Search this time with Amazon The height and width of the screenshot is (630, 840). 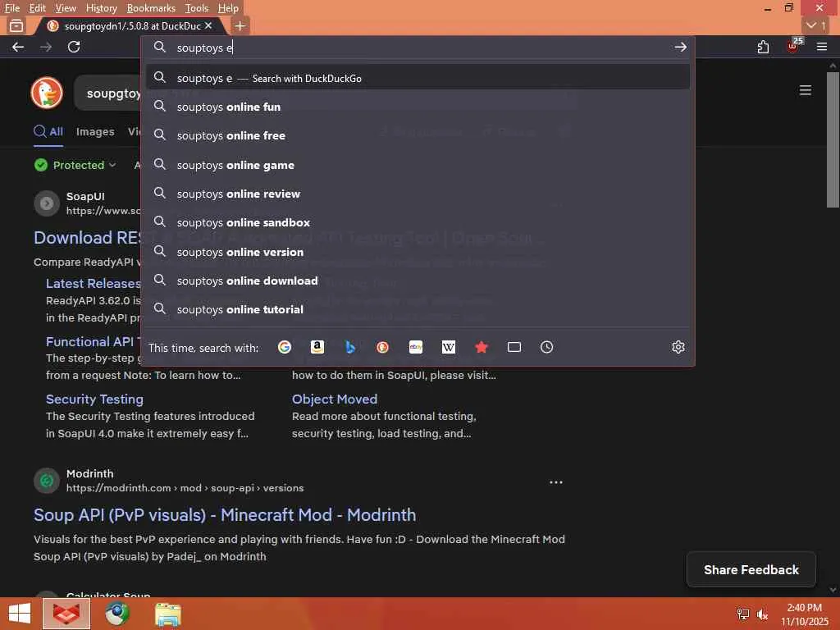(x=317, y=347)
